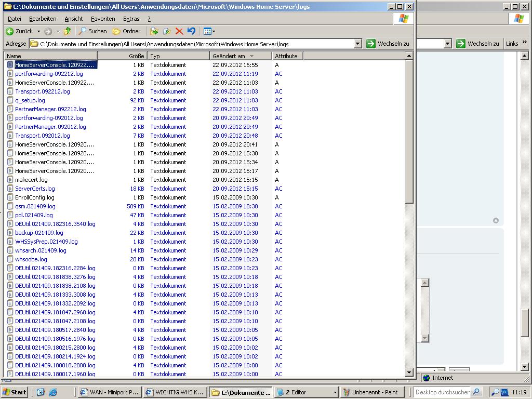This screenshot has height=399, width=532.
Task: Switch to WAN - Miniport taskbar window
Action: pyautogui.click(x=110, y=392)
